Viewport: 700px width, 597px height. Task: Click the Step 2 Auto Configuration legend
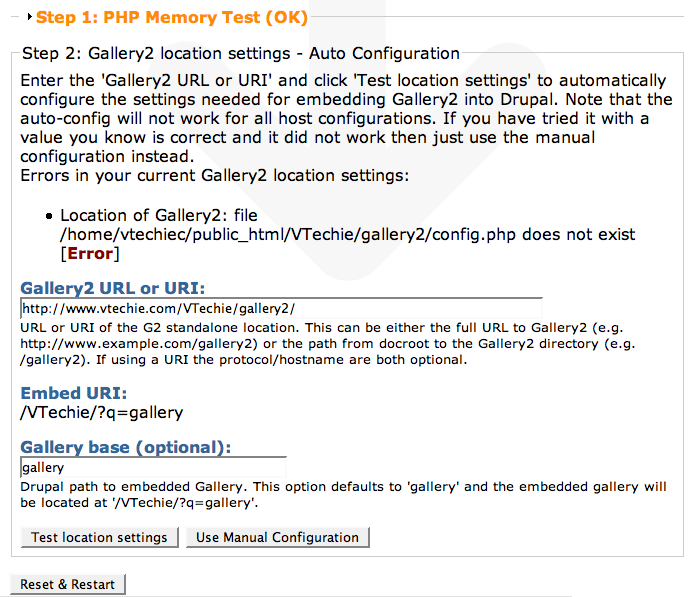pyautogui.click(x=240, y=54)
